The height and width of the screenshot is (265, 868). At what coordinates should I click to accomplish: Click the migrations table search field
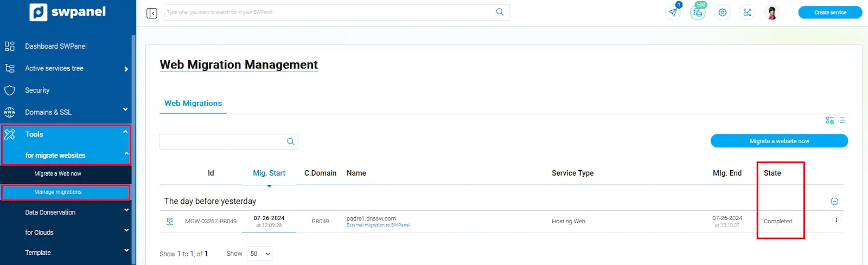point(222,142)
